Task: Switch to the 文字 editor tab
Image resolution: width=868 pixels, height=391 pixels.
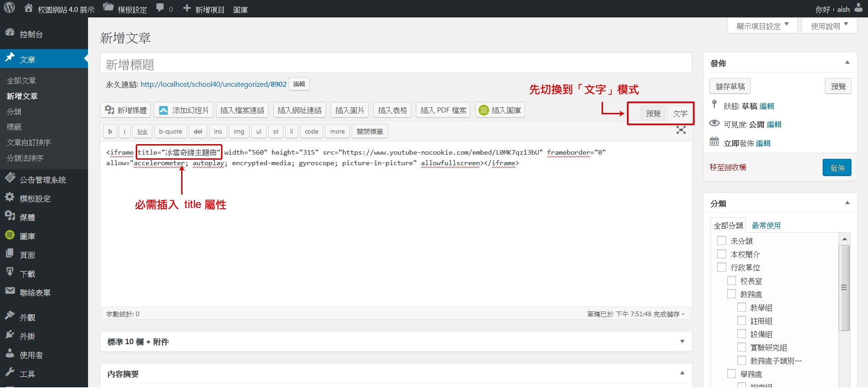Action: tap(680, 113)
